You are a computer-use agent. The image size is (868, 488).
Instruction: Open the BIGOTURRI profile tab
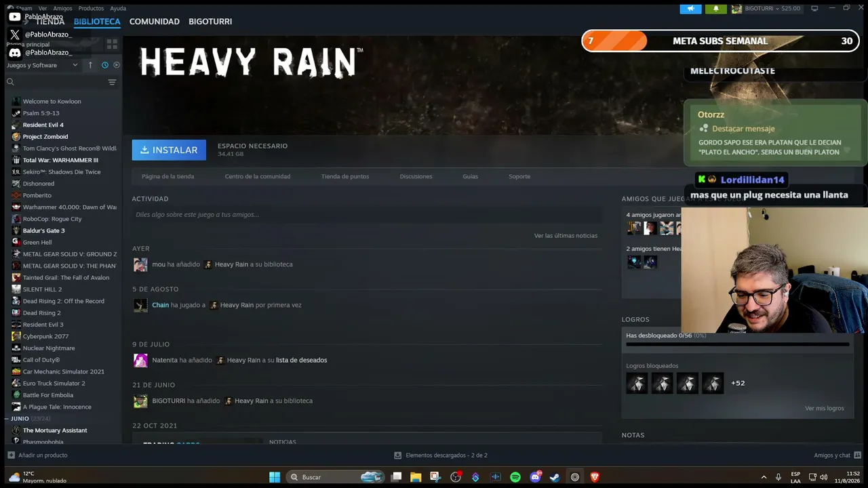(x=210, y=22)
